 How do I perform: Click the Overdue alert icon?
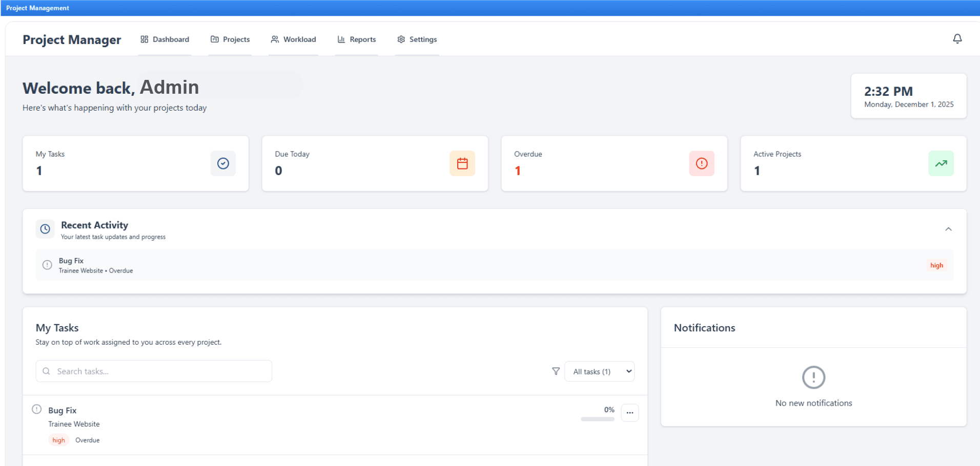point(701,163)
